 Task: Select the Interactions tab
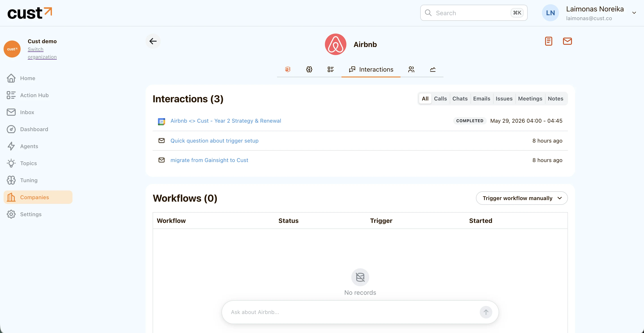tap(371, 70)
